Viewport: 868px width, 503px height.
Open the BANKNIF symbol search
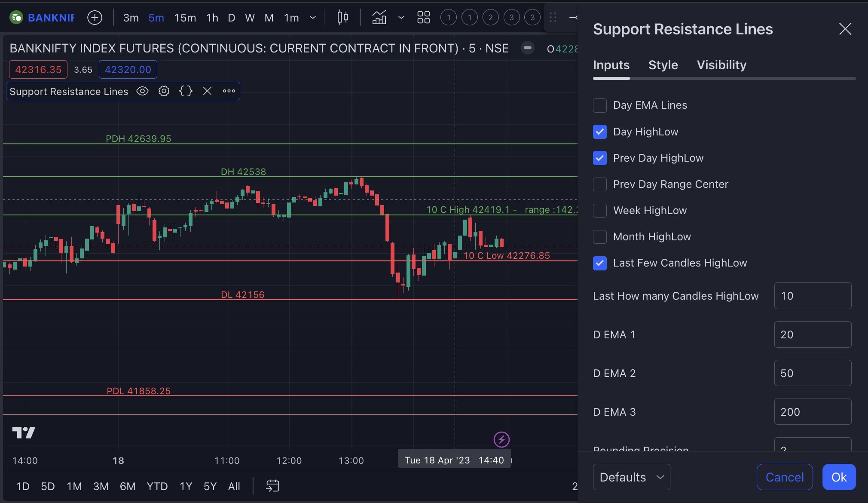click(42, 18)
